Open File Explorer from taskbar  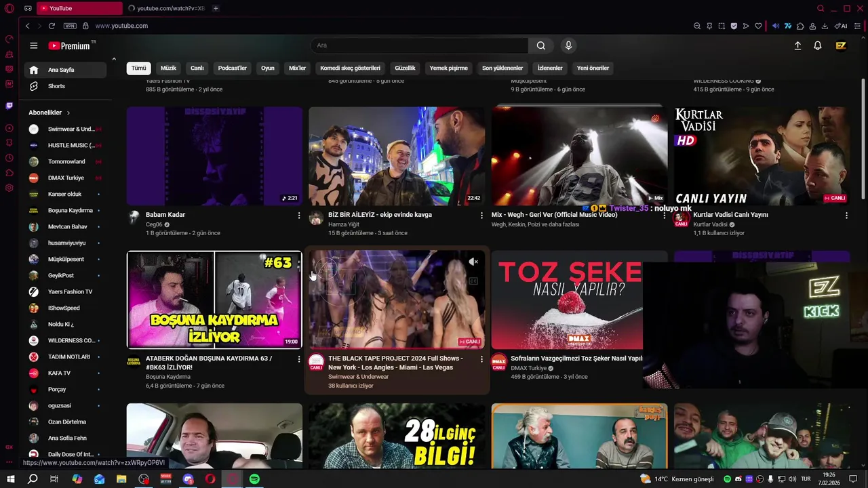(x=121, y=479)
